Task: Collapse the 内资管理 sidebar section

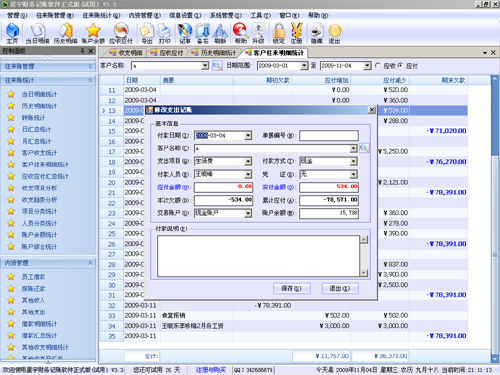Action: click(x=90, y=263)
